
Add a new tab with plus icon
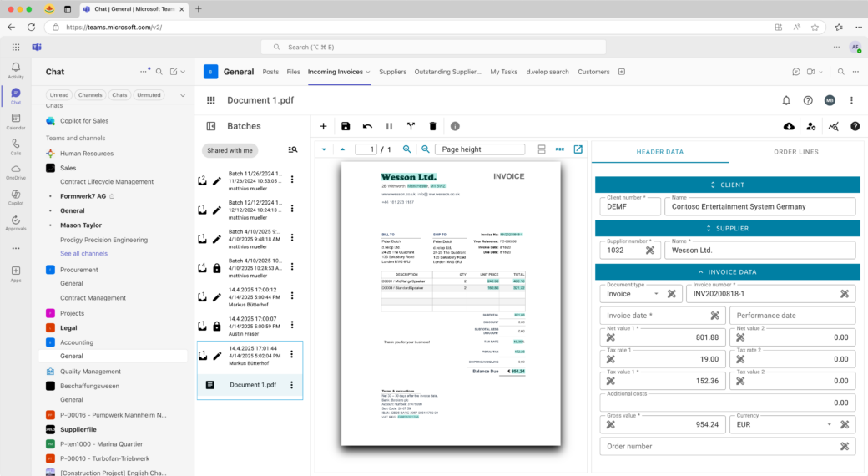[x=622, y=72]
